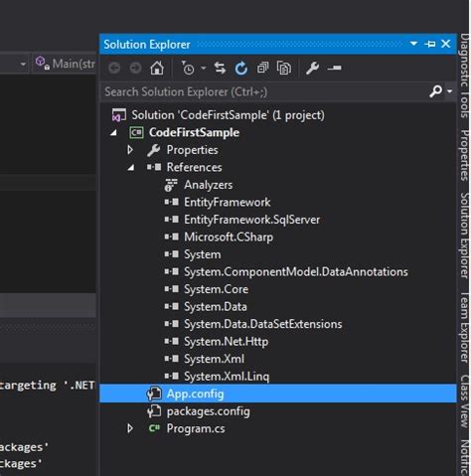Select Solution 'CodeFirstSample' root node

coord(228,115)
